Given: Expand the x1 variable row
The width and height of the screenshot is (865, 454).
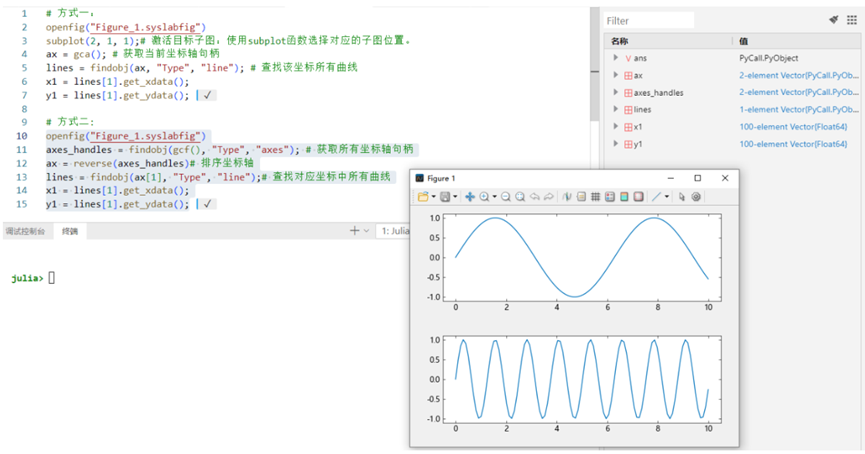Looking at the screenshot, I should (616, 126).
